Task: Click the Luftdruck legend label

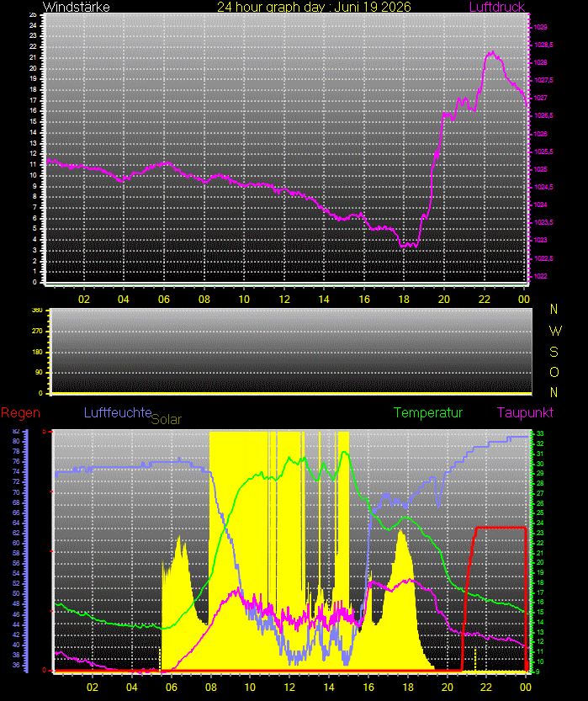Action: point(497,7)
